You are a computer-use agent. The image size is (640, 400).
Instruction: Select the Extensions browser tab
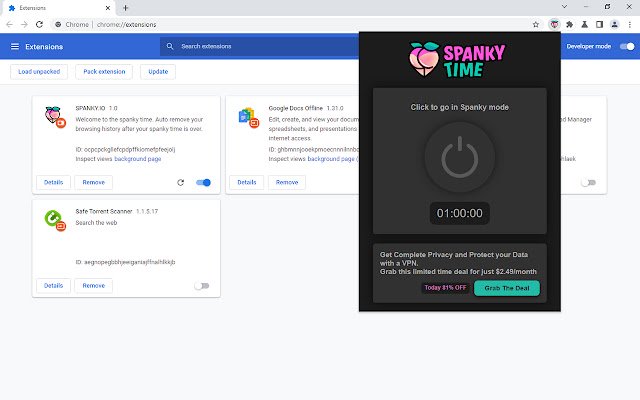[x=58, y=8]
